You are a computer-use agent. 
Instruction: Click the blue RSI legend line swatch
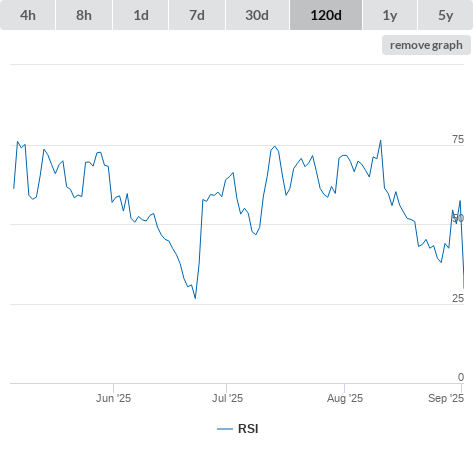coord(225,429)
